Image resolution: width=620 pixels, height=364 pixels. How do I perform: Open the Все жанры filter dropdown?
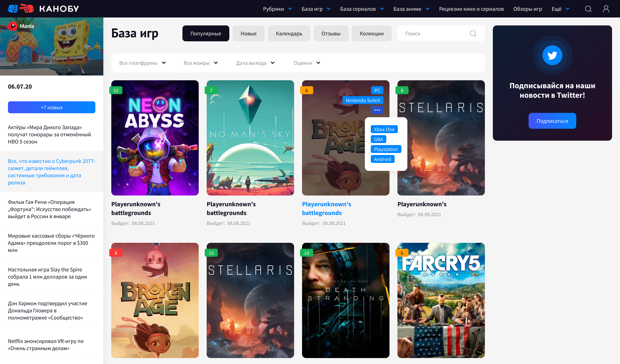point(201,63)
